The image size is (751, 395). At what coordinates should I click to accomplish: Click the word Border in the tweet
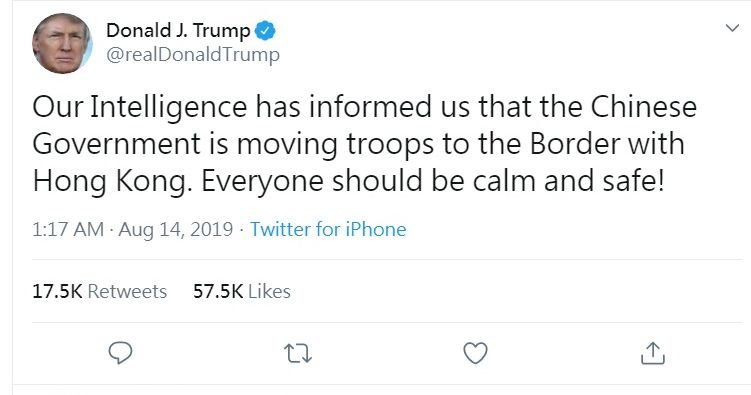click(x=574, y=144)
